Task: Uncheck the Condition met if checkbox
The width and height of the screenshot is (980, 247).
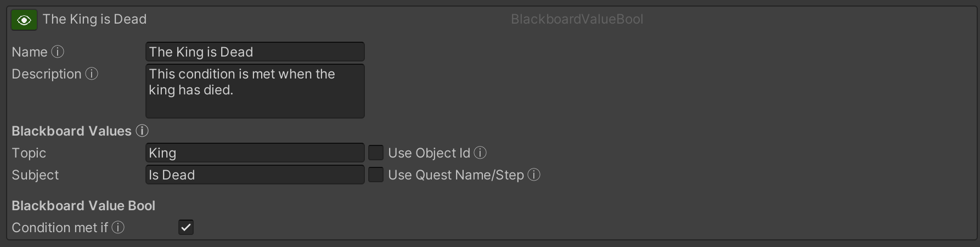Action: [x=186, y=227]
